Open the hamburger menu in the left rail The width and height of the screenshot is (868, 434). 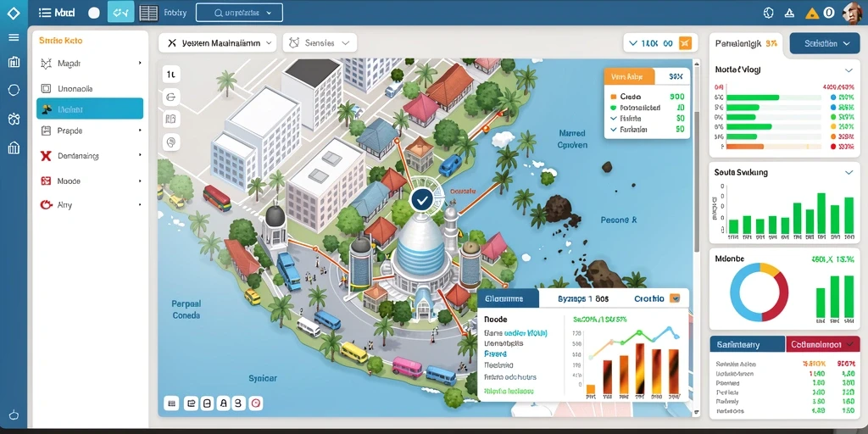point(14,37)
